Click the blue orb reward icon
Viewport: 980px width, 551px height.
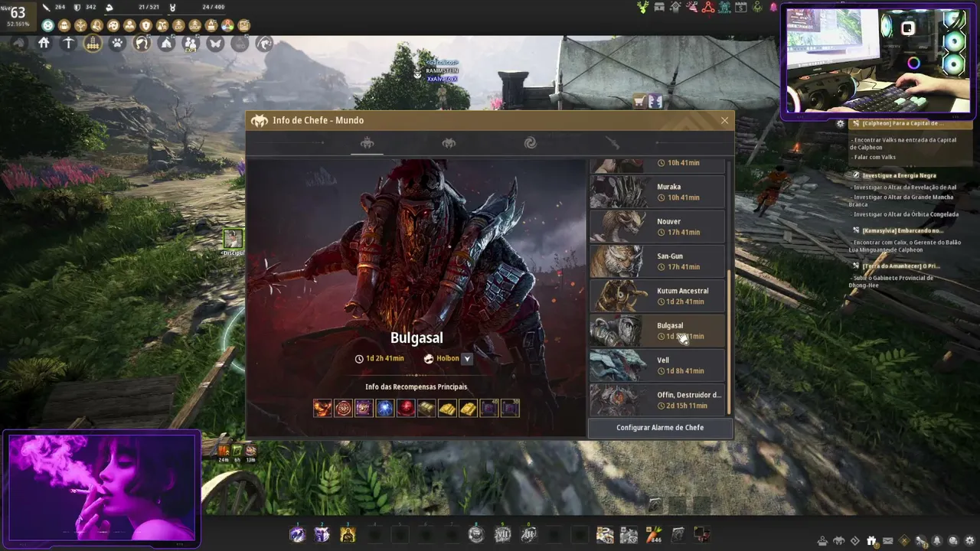(x=384, y=408)
